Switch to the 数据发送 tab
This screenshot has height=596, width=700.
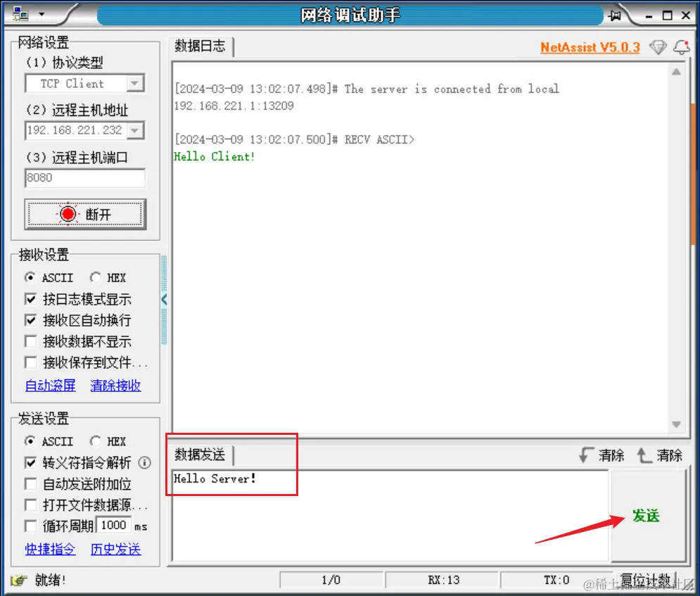tap(201, 455)
